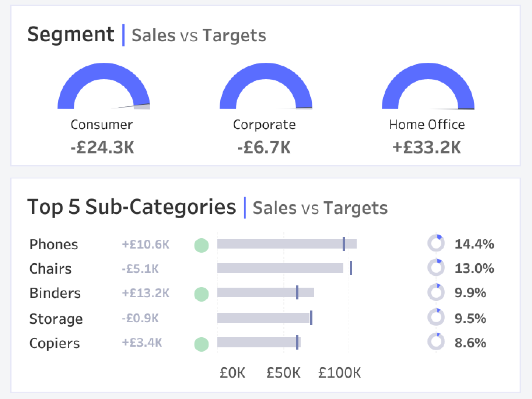Click the £100K axis label

click(x=340, y=373)
